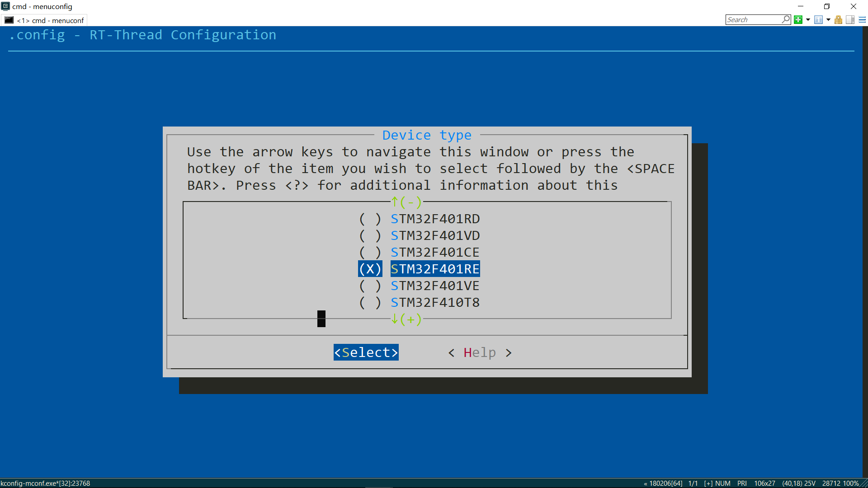This screenshot has height=488, width=868.
Task: Toggle the scrollbar panel view icon
Action: pos(850,19)
